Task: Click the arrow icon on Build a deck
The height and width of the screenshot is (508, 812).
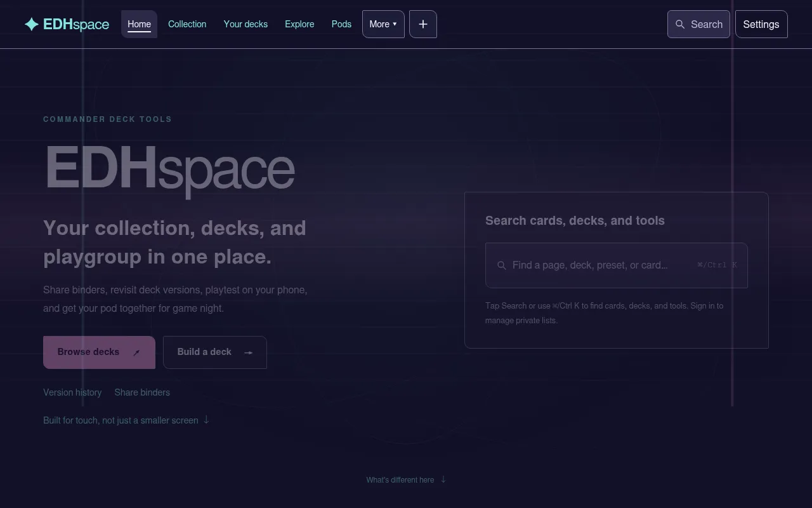Action: coord(249,352)
